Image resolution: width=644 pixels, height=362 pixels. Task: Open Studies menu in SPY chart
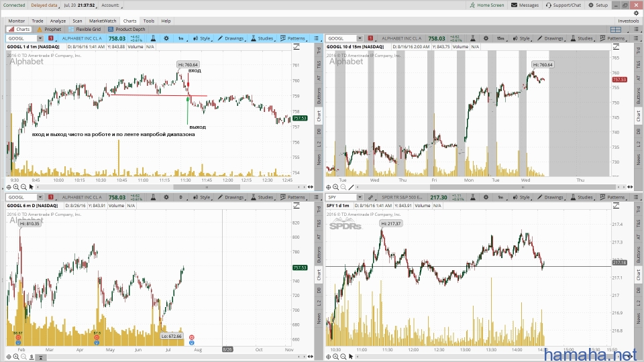click(582, 197)
